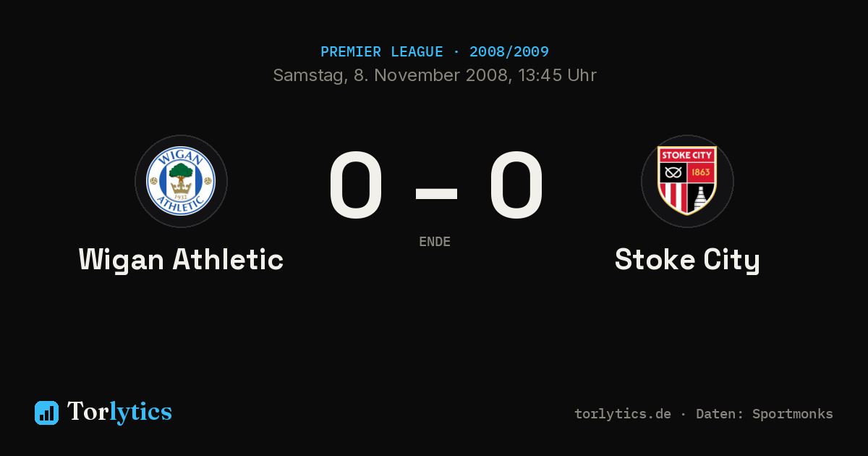Select the Stoke City team name

pos(687,259)
